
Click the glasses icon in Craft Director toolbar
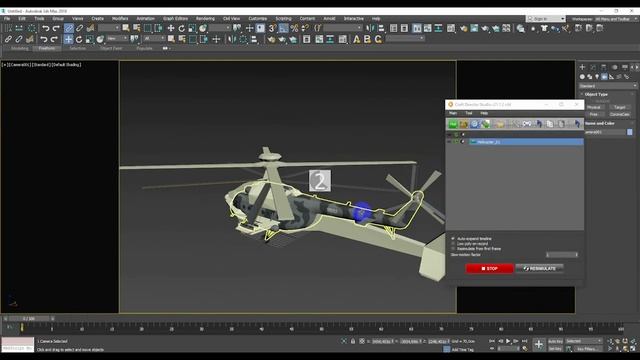pos(527,124)
